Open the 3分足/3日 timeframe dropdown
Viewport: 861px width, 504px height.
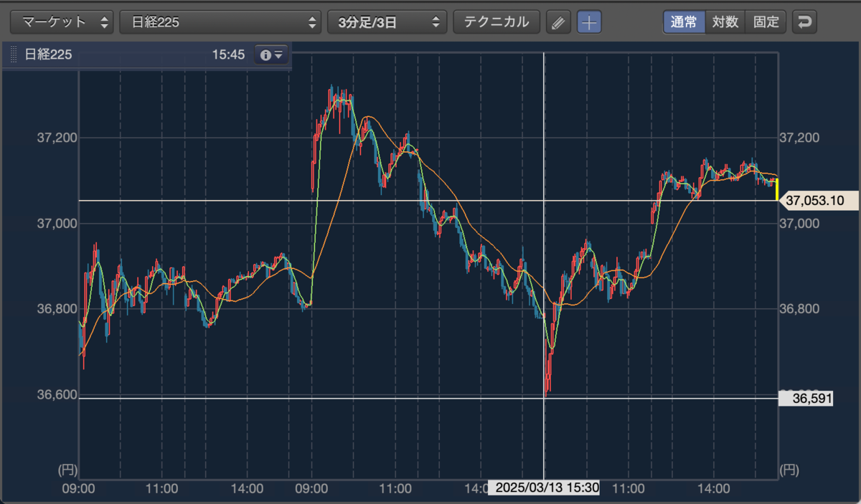(x=387, y=22)
